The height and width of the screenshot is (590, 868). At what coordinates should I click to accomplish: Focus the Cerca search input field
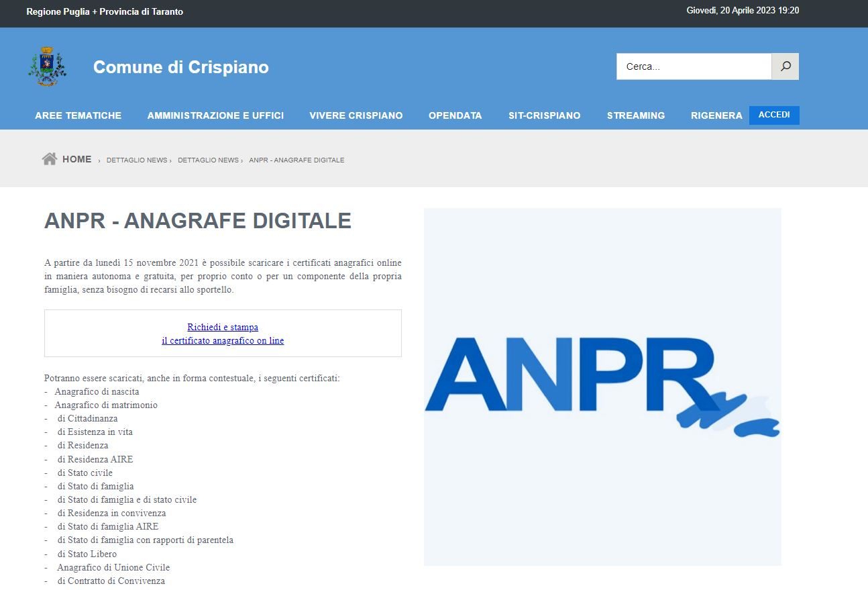pyautogui.click(x=694, y=66)
